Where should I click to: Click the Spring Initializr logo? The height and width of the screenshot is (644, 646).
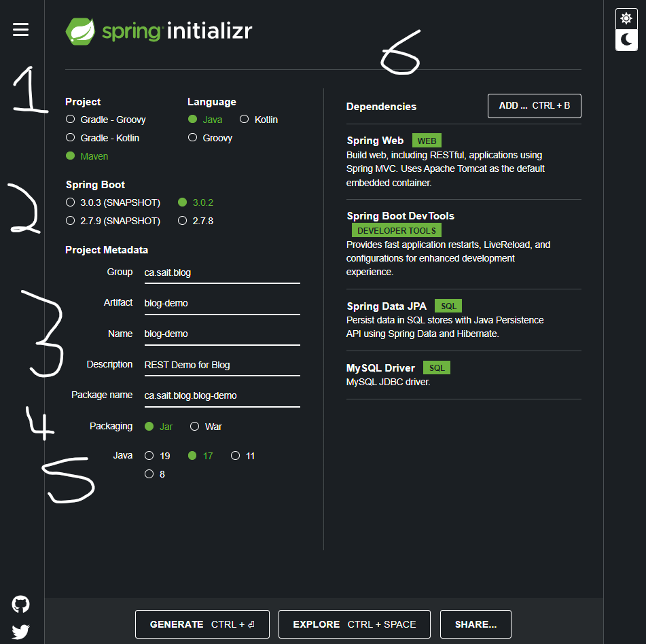[159, 31]
